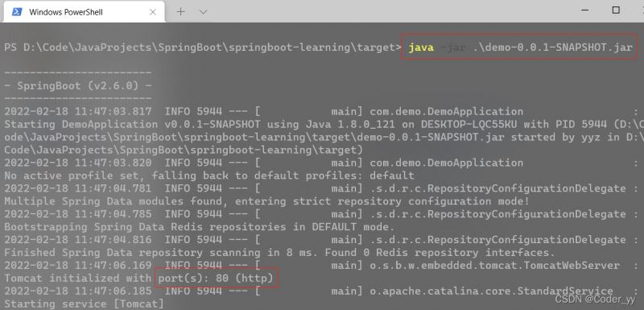The height and width of the screenshot is (310, 644).
Task: Minimize the terminal window
Action: (586, 10)
